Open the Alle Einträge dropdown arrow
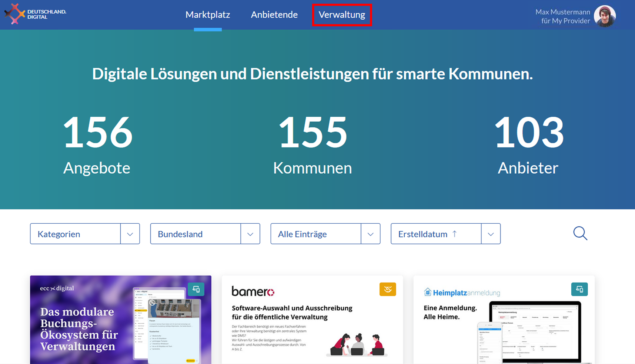 [370, 234]
